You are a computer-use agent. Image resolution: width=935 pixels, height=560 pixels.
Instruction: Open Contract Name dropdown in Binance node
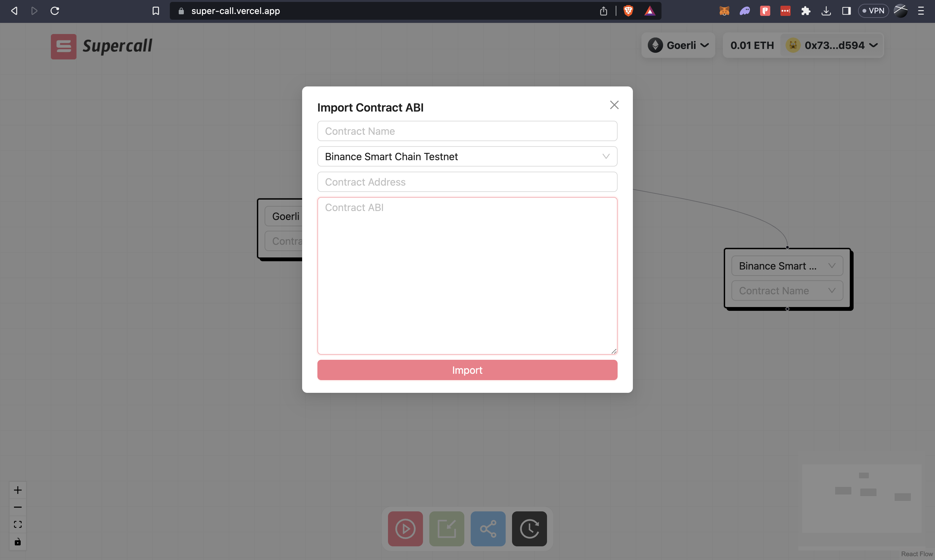click(x=787, y=290)
